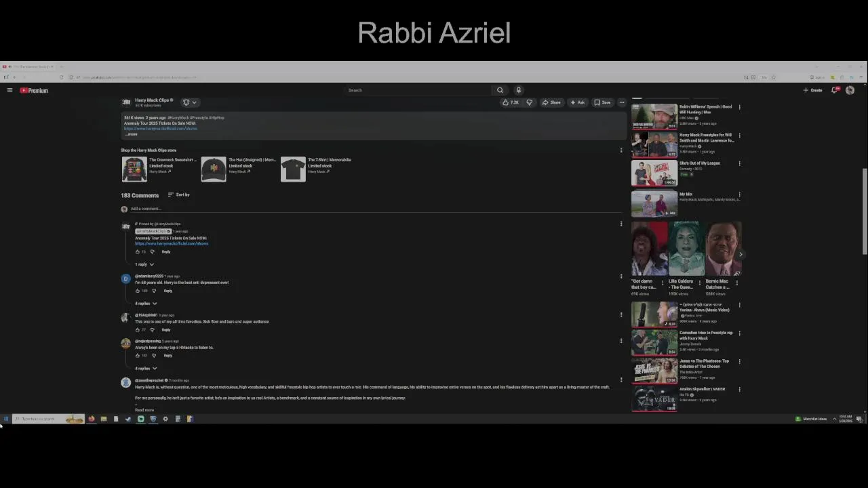
Task: Expand long comment with Read more
Action: coord(144,410)
